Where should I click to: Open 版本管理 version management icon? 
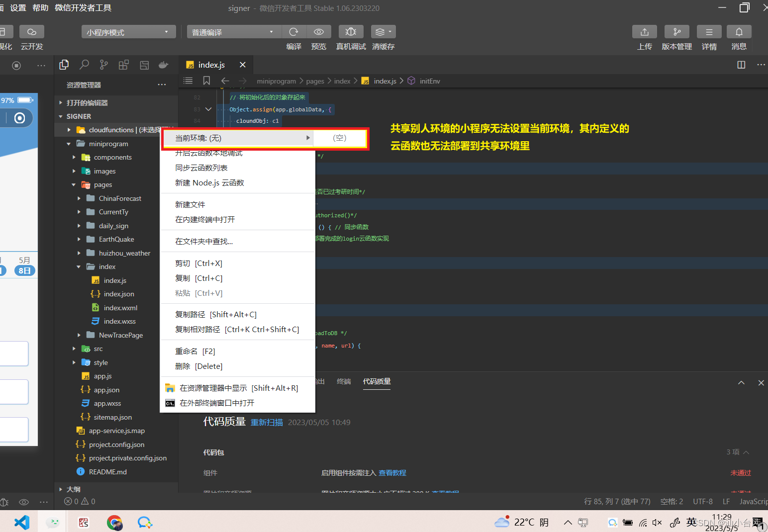click(x=676, y=31)
